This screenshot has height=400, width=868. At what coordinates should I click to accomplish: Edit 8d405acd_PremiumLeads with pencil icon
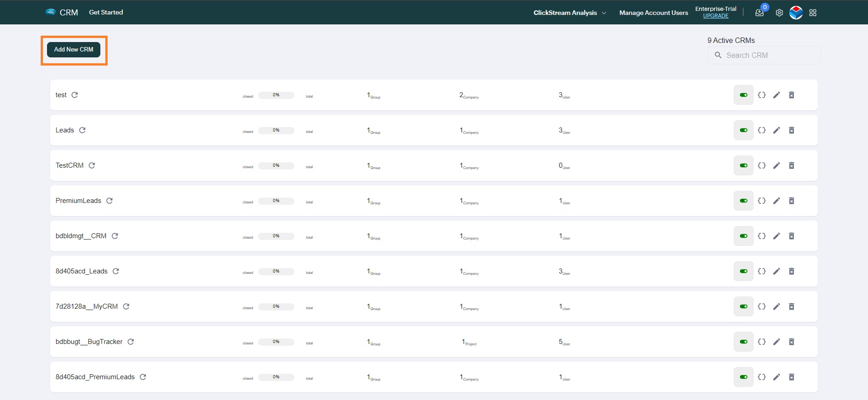pos(777,377)
